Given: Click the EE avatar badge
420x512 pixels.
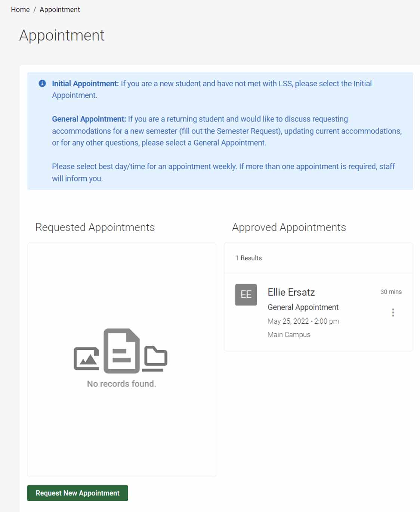Looking at the screenshot, I should [x=246, y=294].
